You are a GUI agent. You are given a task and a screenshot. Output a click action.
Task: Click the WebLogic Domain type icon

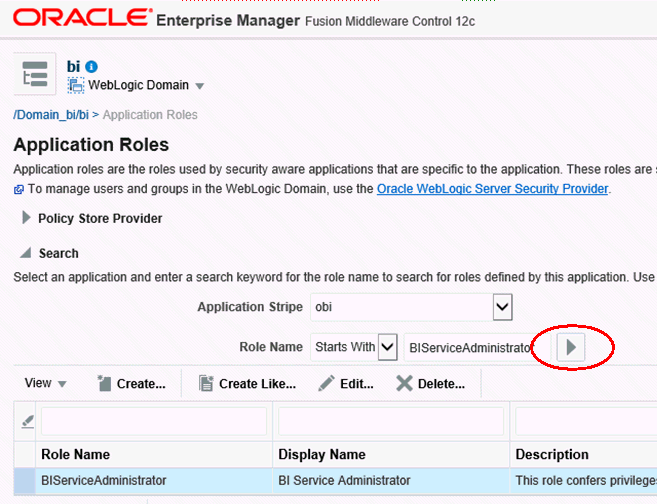(76, 85)
